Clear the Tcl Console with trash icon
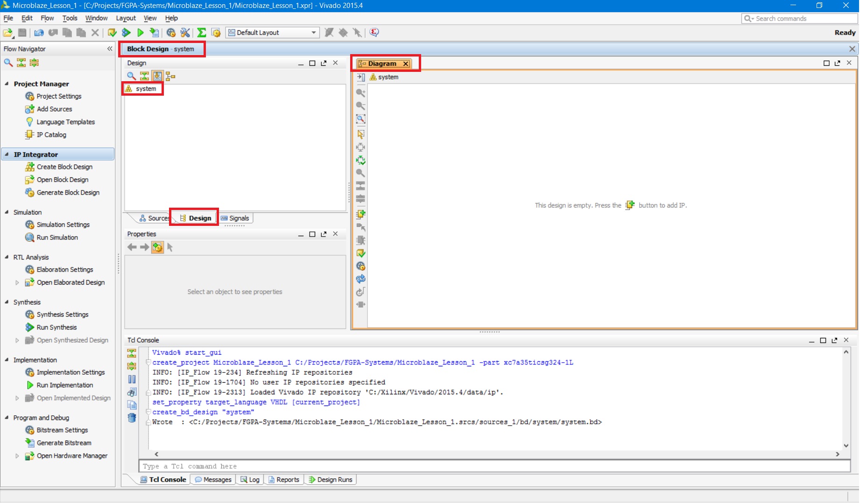 132,418
